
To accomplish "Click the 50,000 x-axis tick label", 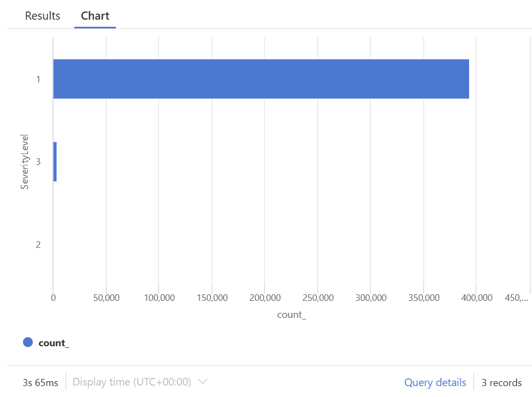I will 106,298.
